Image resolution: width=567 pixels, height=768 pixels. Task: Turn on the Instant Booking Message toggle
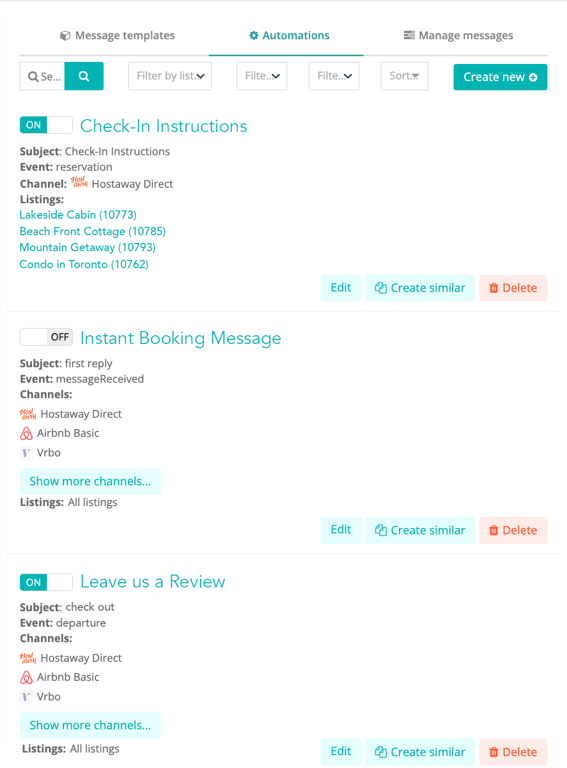pos(46,336)
